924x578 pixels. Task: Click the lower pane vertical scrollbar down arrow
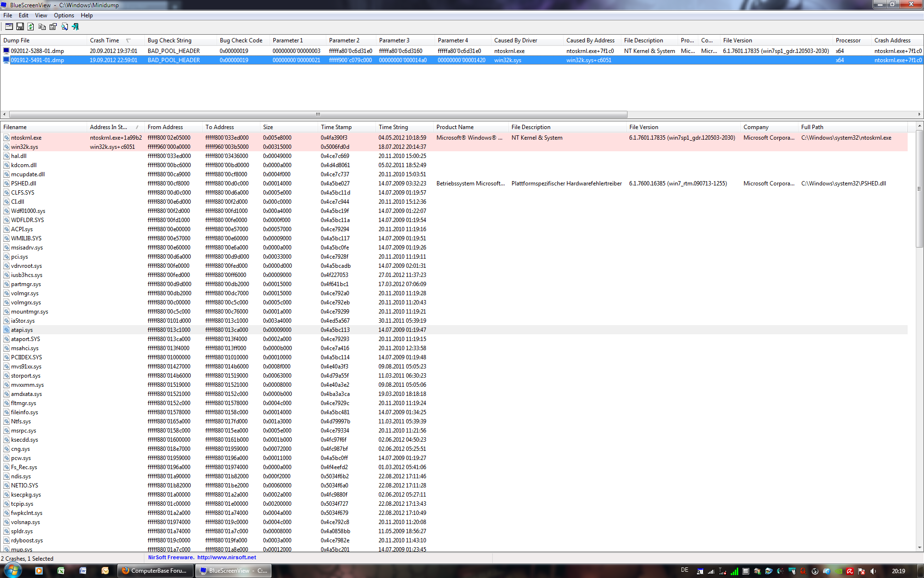919,548
